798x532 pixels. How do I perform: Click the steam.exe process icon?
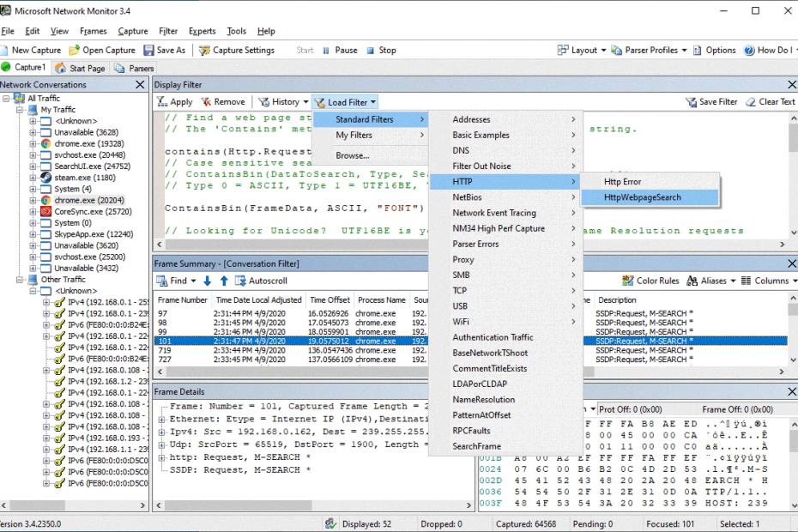click(45, 178)
